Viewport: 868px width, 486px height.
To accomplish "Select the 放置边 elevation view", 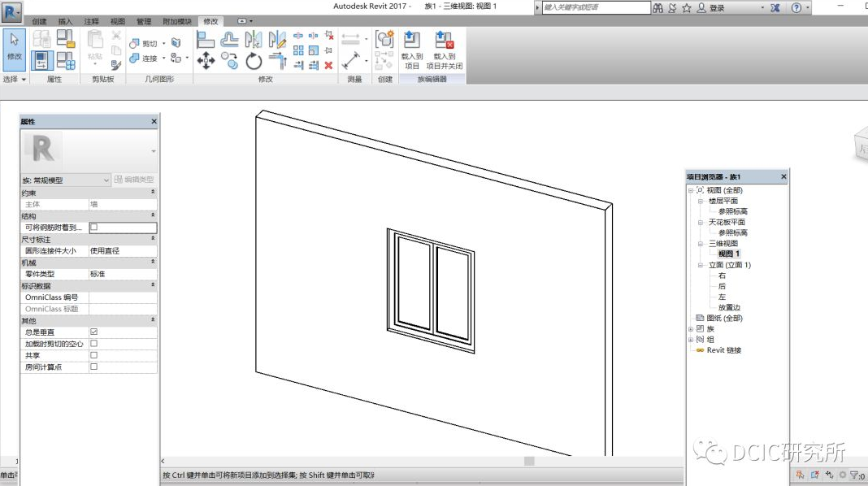I will (x=729, y=307).
